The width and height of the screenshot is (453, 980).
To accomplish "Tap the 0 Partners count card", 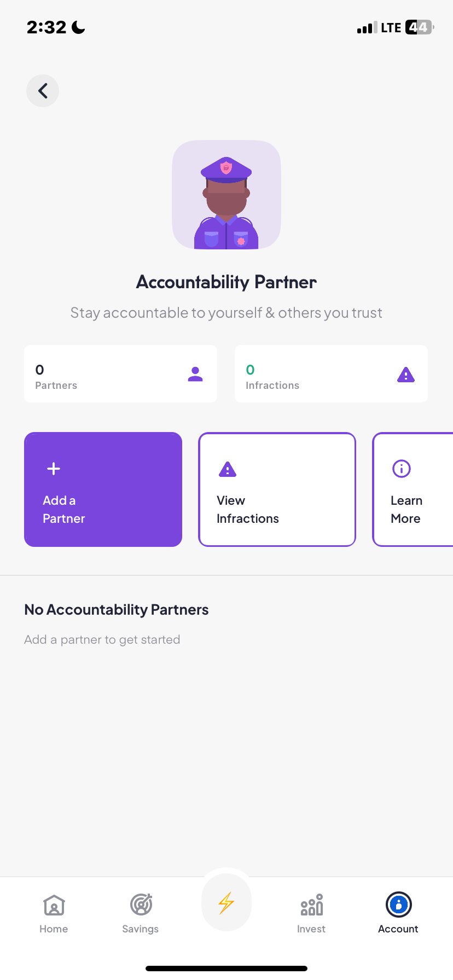I will 120,374.
